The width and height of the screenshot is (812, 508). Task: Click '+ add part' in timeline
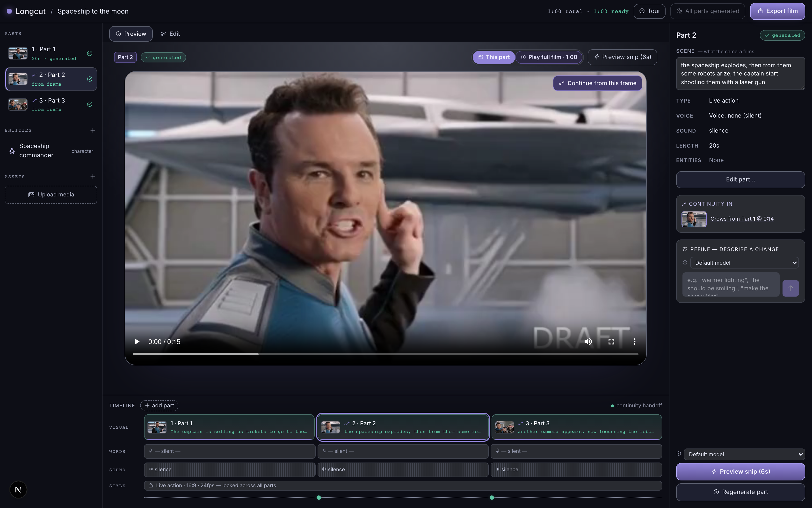159,405
